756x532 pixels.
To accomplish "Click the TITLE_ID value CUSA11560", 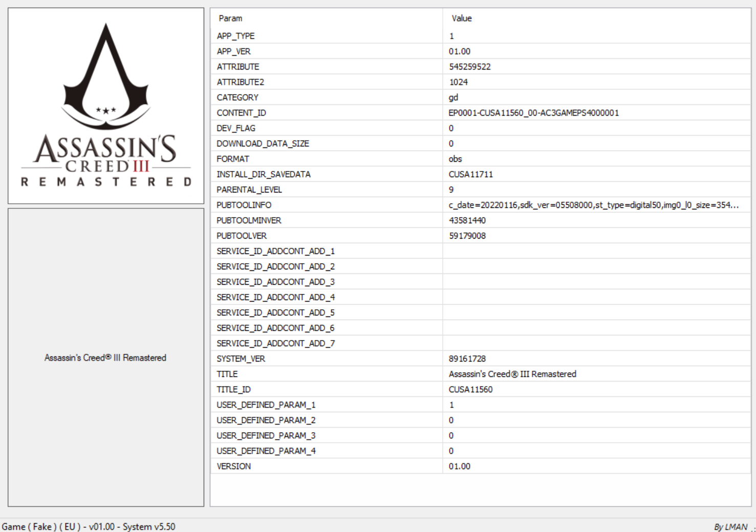I will 470,389.
